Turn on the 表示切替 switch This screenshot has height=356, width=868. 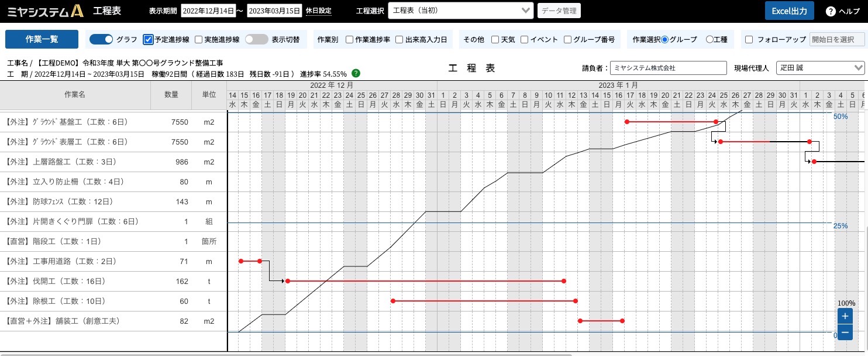(256, 39)
